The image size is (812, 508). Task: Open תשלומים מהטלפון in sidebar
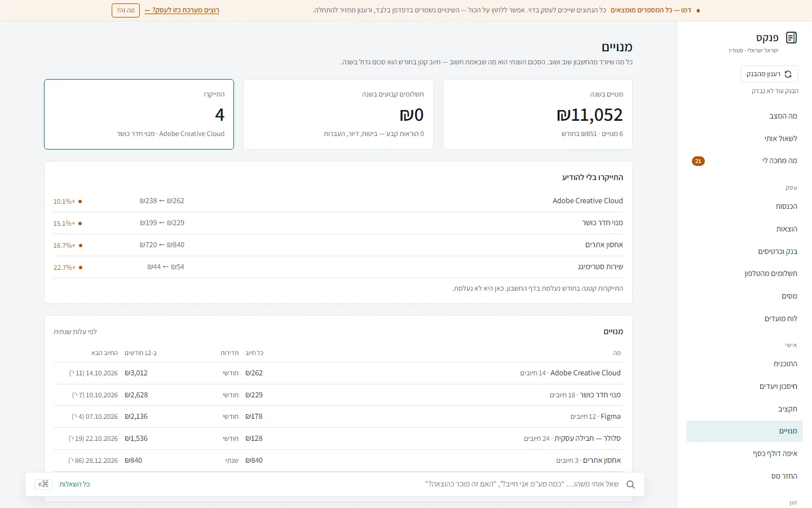click(744, 274)
